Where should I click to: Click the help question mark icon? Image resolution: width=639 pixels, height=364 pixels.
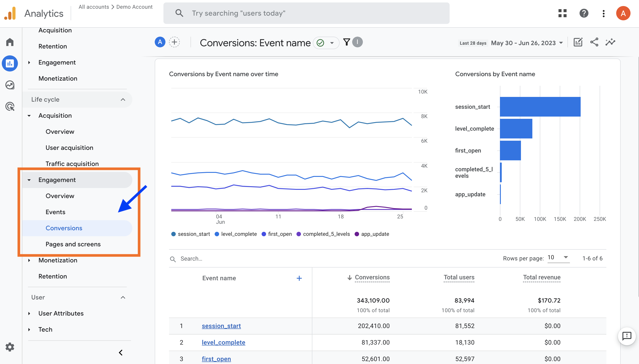point(584,13)
